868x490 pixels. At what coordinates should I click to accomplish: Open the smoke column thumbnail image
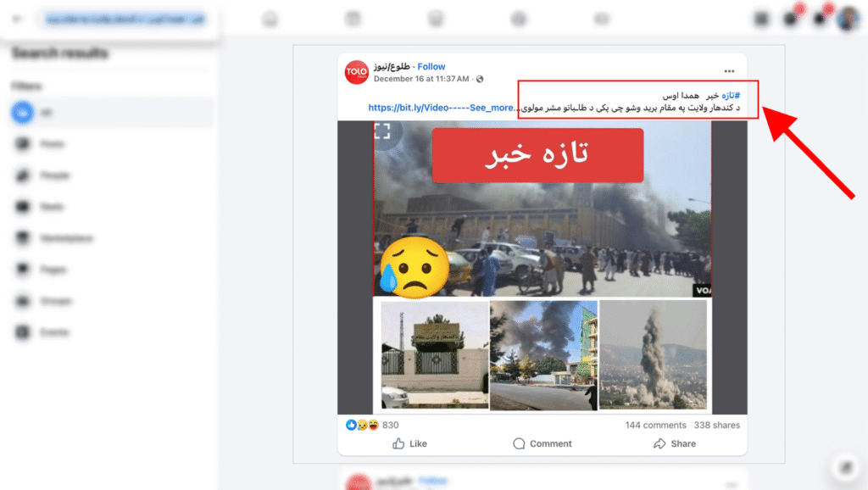coord(654,355)
